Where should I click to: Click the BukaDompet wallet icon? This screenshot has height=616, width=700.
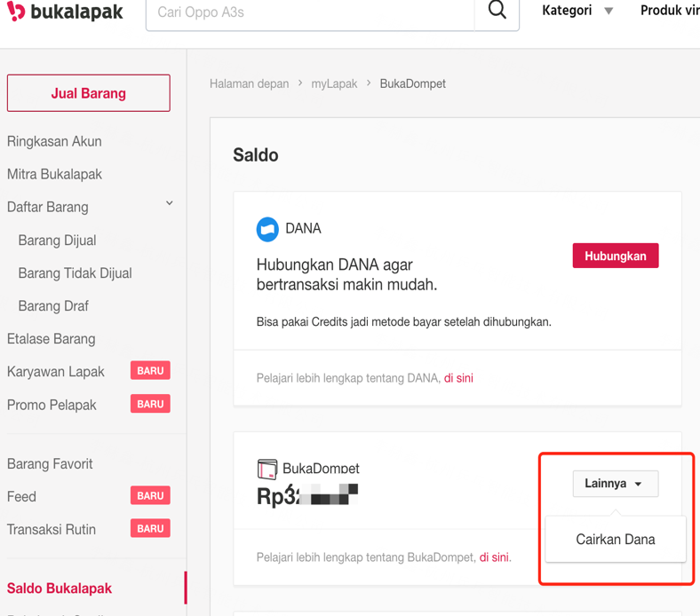click(267, 469)
